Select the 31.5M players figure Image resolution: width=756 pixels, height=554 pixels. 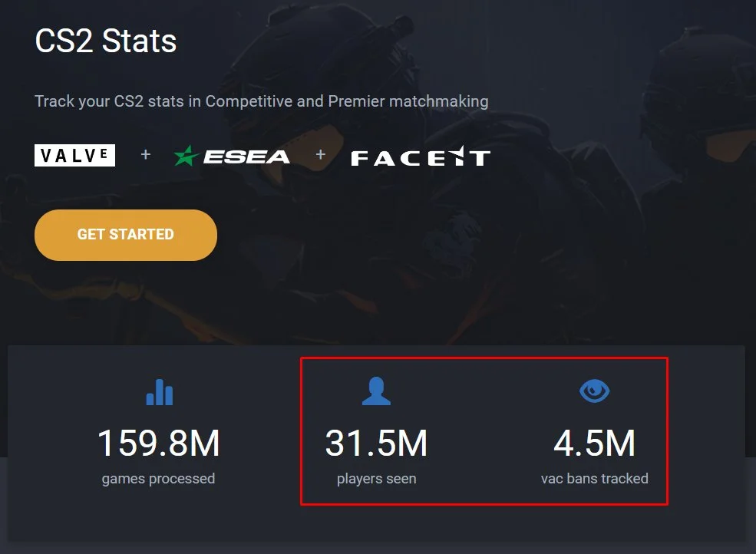pyautogui.click(x=376, y=443)
